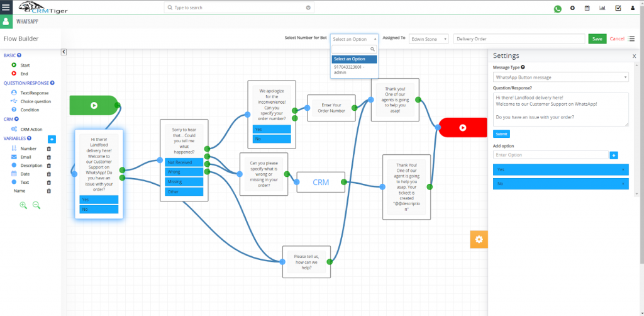
Task: Select the End node item
Action: (19, 74)
